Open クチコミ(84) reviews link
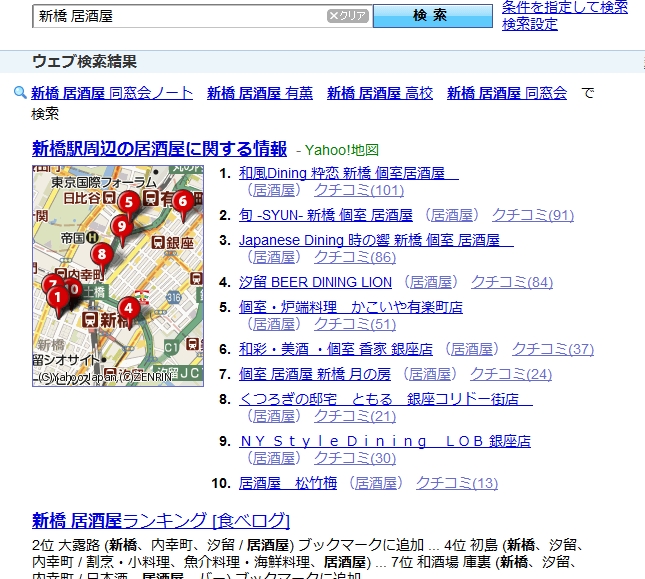The image size is (645, 579). coord(512,282)
